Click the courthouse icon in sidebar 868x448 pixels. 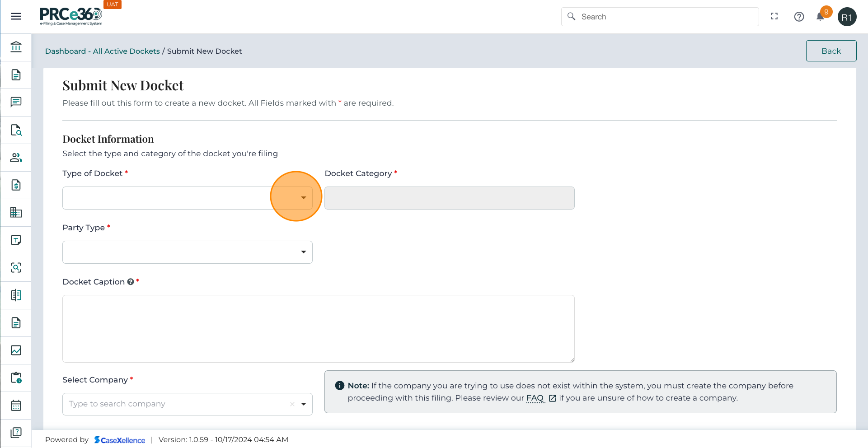pos(16,47)
